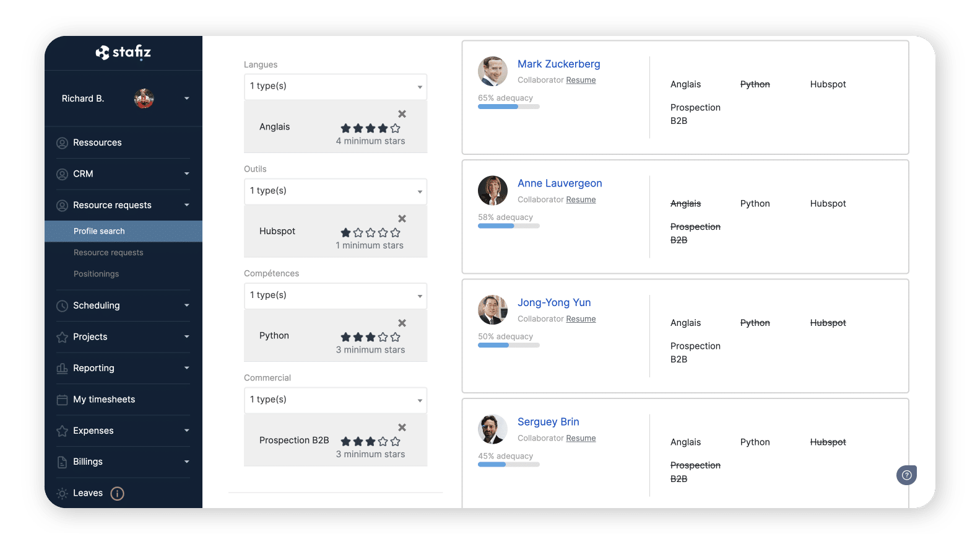Click the Leaves info icon

117,494
